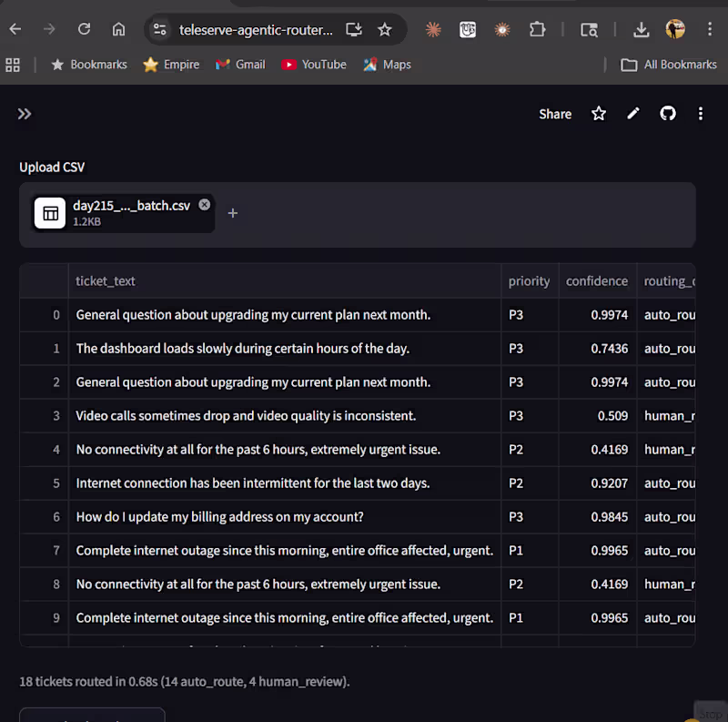Select the billing address question cell
728x722 pixels.
285,516
